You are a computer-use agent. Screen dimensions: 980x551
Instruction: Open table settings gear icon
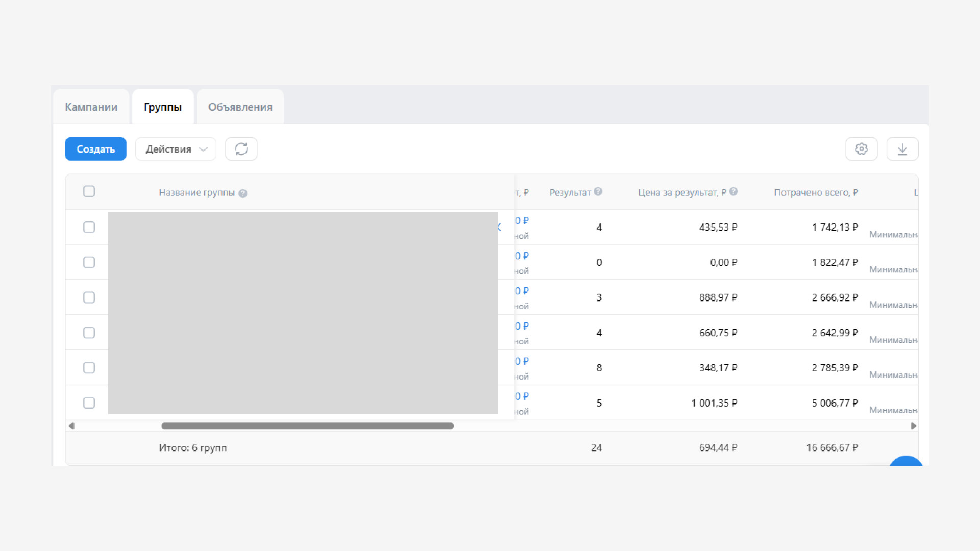coord(861,149)
